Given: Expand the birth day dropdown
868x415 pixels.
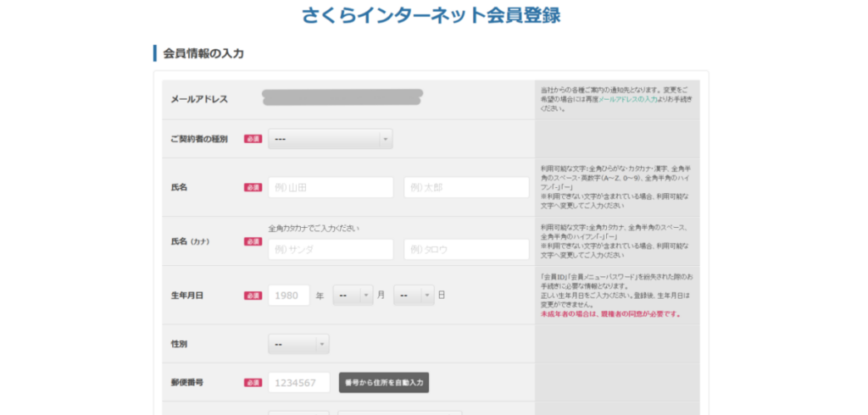Looking at the screenshot, I should (414, 295).
